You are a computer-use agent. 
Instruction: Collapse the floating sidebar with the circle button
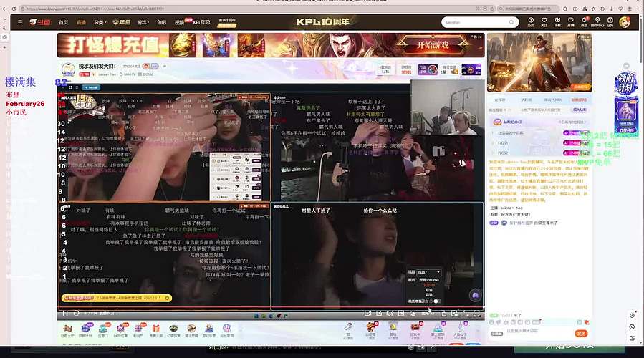pos(626,66)
